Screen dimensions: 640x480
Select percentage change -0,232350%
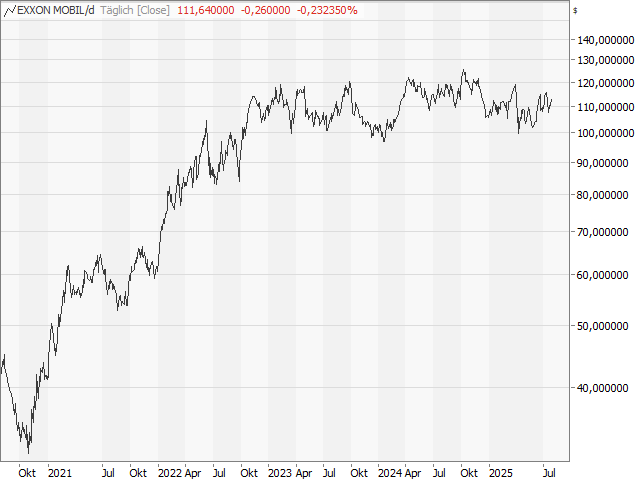tap(327, 11)
